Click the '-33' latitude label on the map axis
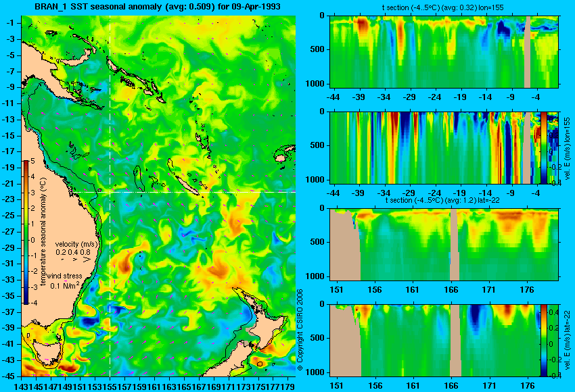 [x=9, y=280]
